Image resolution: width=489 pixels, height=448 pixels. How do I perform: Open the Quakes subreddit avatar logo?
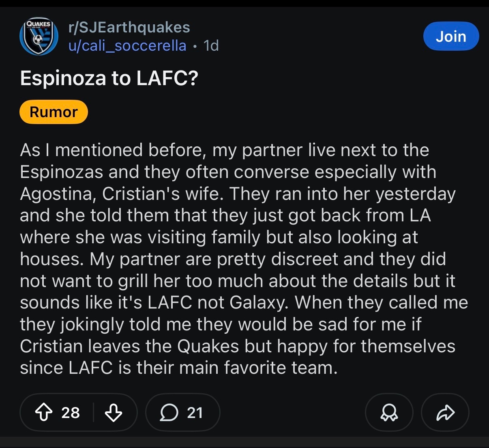[x=39, y=36]
